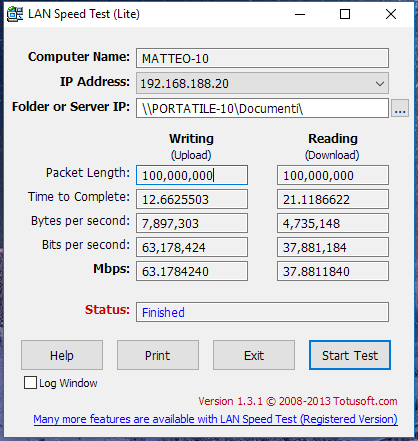Open the IP Address dropdown
The height and width of the screenshot is (441, 418).
pyautogui.click(x=262, y=83)
